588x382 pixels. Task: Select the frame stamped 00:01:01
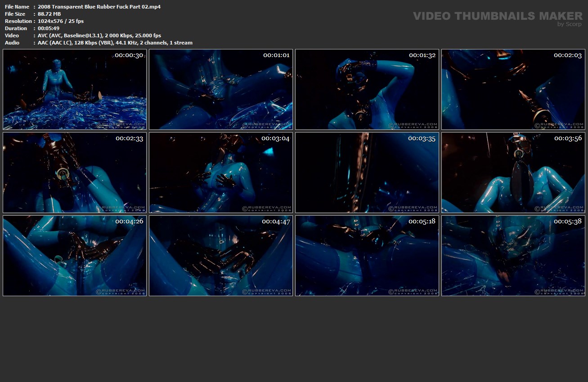tap(221, 89)
